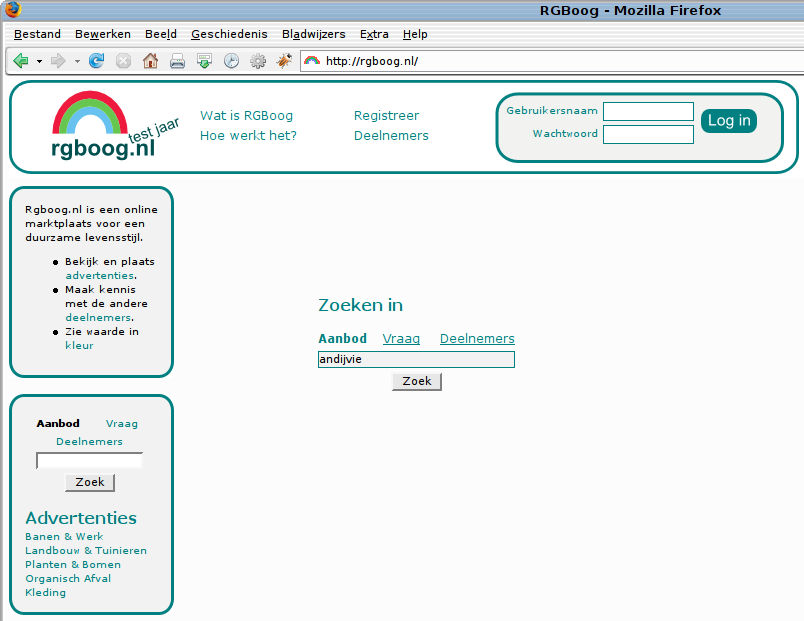804x621 pixels.
Task: Reload the page with refresh icon
Action: [96, 61]
